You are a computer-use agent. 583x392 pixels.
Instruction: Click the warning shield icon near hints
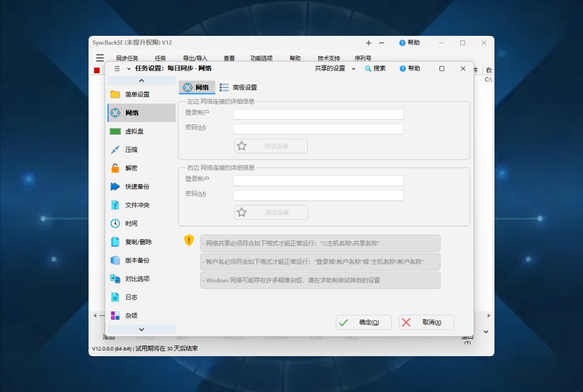[x=189, y=241]
